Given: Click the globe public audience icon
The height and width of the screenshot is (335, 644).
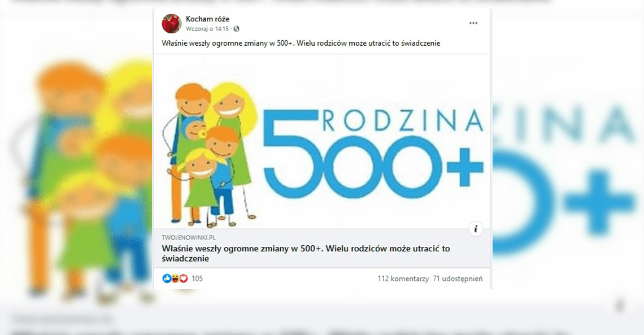Looking at the screenshot, I should (237, 29).
